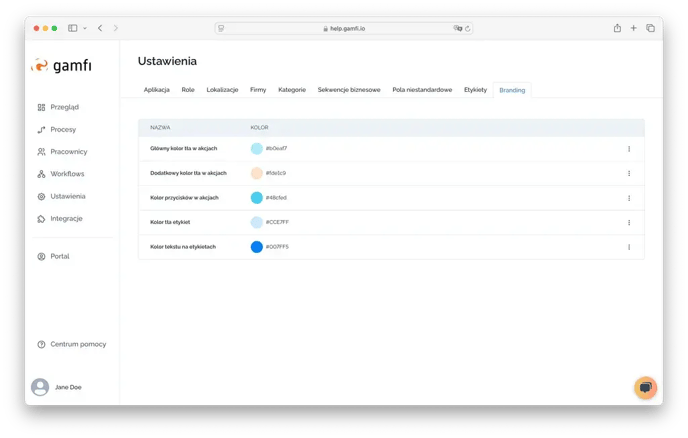Click the Integracje plug icon
The height and width of the screenshot is (438, 688).
click(x=41, y=219)
